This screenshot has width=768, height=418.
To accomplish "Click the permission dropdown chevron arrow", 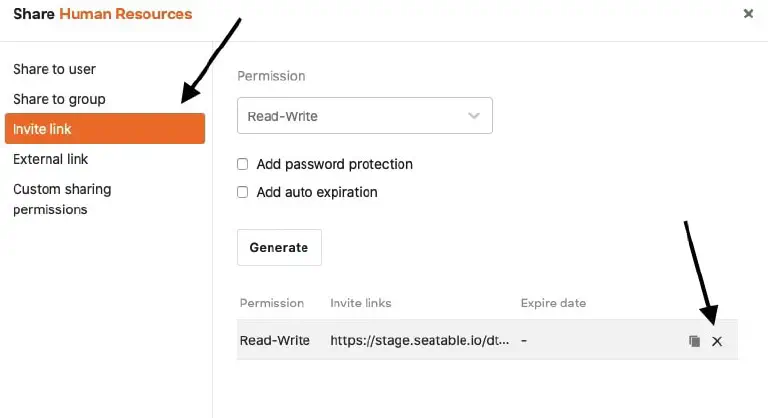I will (474, 116).
